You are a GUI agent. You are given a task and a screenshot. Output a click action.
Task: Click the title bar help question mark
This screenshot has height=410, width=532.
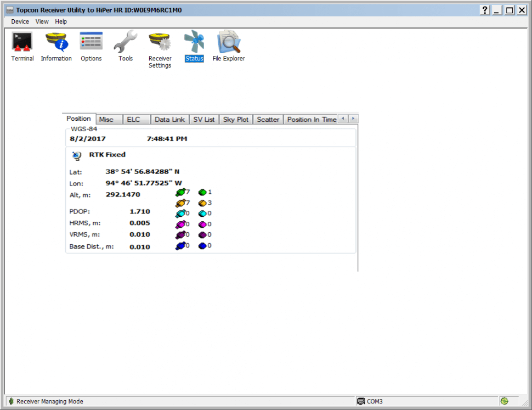pyautogui.click(x=485, y=10)
